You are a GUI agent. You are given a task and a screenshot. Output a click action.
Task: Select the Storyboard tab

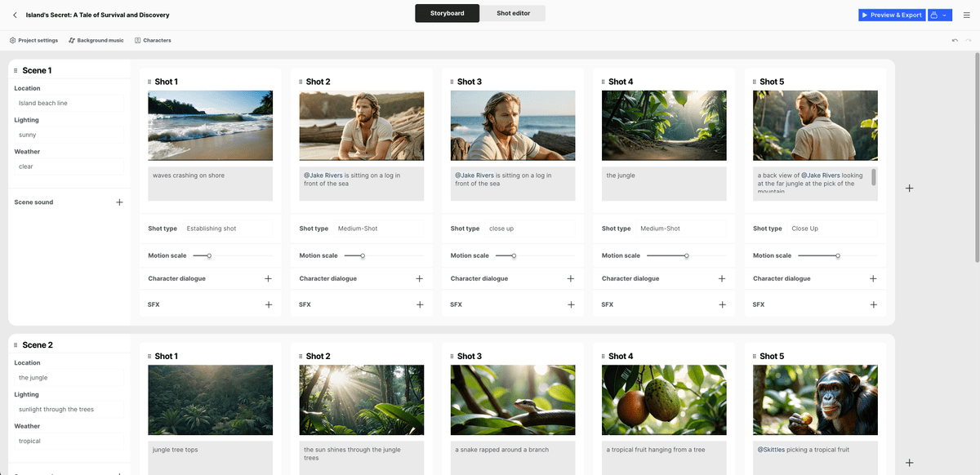447,14
